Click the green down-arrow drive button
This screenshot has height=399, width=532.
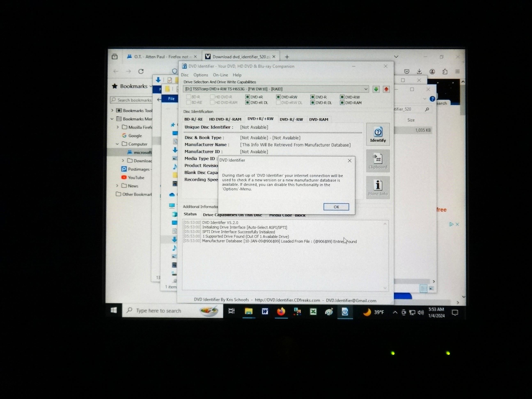pos(376,89)
